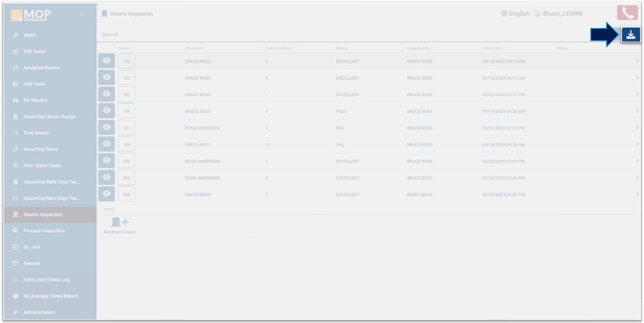Viewport: 644px width, 323px height.
Task: Sort by Total Problems column header
Action: pos(278,48)
